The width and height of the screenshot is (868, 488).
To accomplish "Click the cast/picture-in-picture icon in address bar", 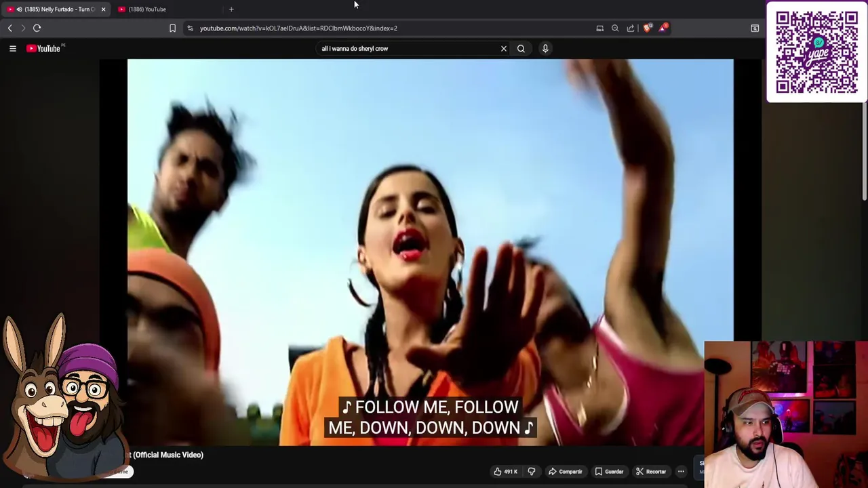I will coord(600,28).
